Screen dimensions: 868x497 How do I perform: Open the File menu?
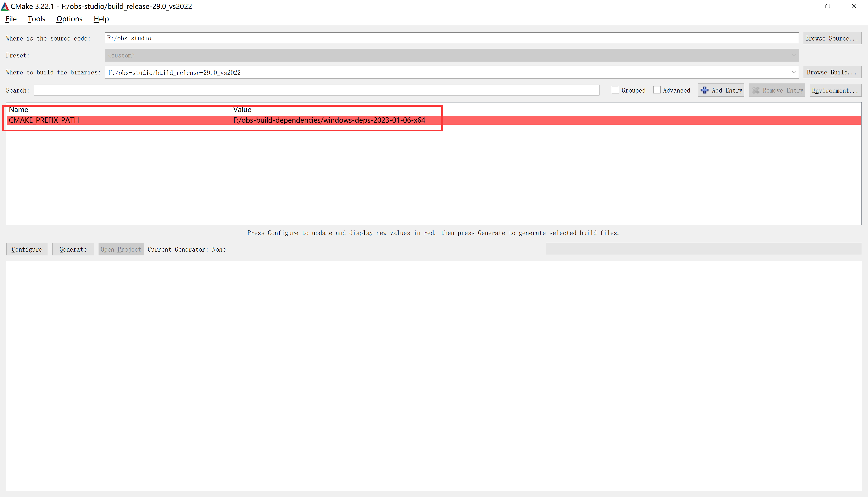[11, 19]
